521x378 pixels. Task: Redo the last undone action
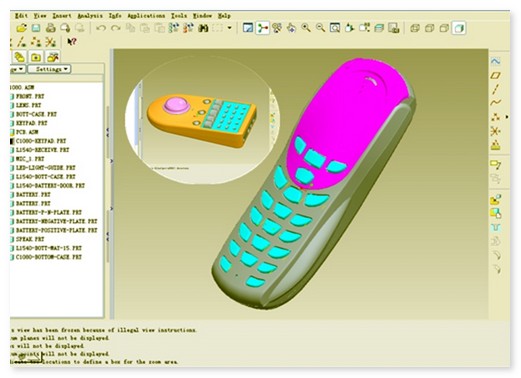[115, 28]
